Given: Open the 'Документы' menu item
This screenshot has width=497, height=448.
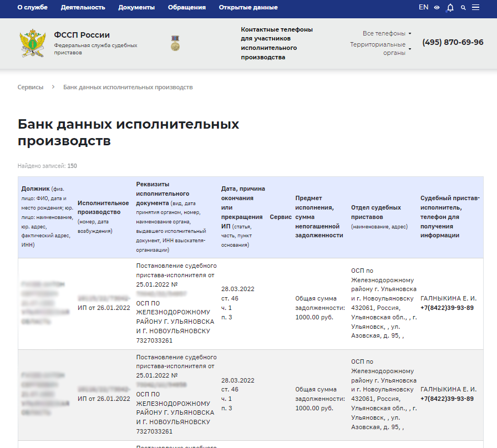Looking at the screenshot, I should 136,7.
